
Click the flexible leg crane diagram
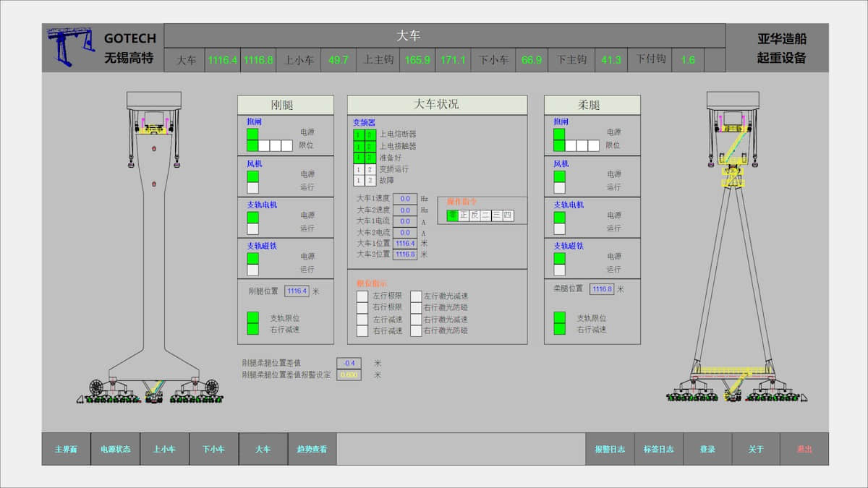(734, 246)
